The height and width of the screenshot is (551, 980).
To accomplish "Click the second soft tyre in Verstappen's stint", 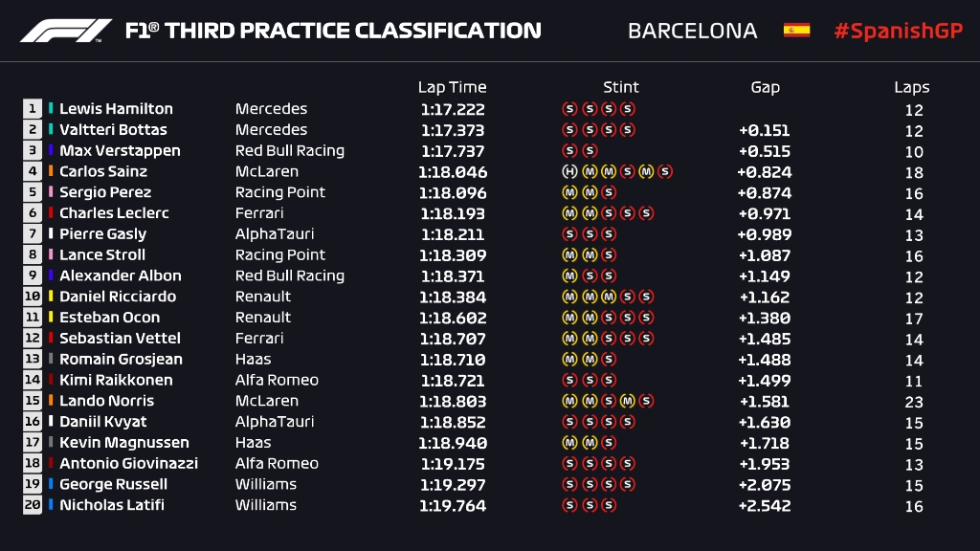I will coord(590,151).
